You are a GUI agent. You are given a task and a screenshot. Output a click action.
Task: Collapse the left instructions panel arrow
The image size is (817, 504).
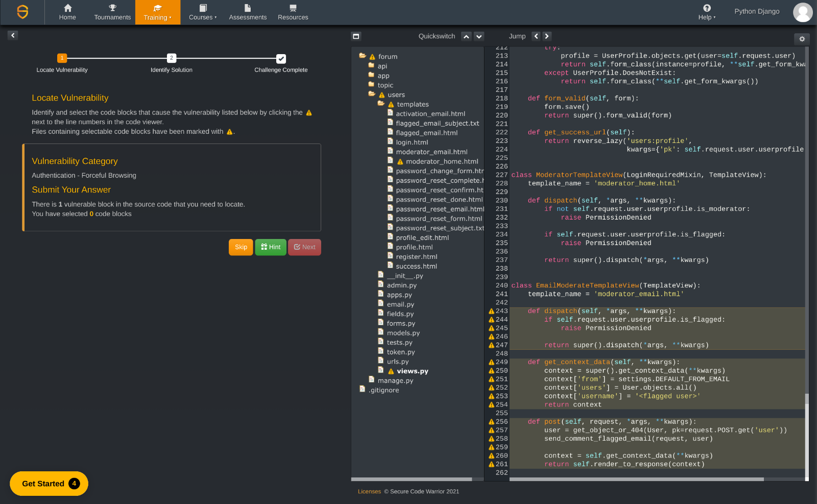pyautogui.click(x=13, y=35)
